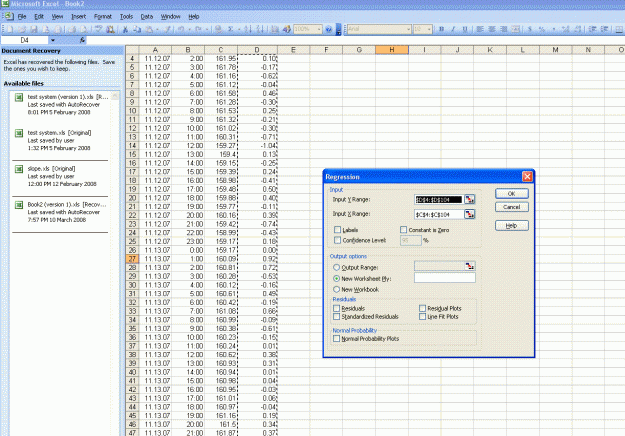Open the Format menu
Viewport: 625px width, 436px height.
[103, 16]
